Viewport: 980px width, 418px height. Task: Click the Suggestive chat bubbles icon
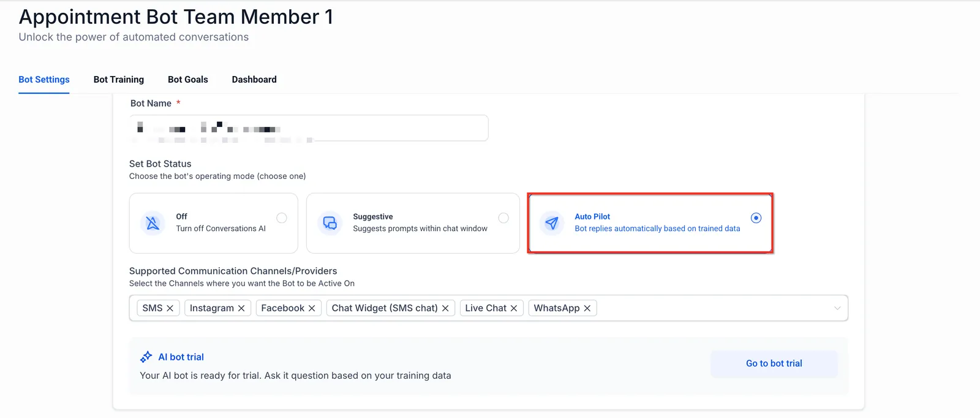click(330, 223)
